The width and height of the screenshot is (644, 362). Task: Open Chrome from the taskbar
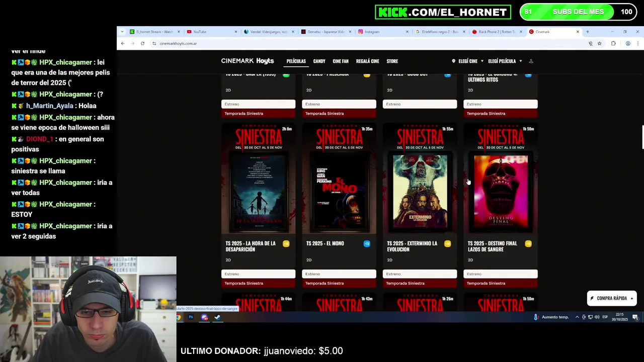(x=178, y=317)
